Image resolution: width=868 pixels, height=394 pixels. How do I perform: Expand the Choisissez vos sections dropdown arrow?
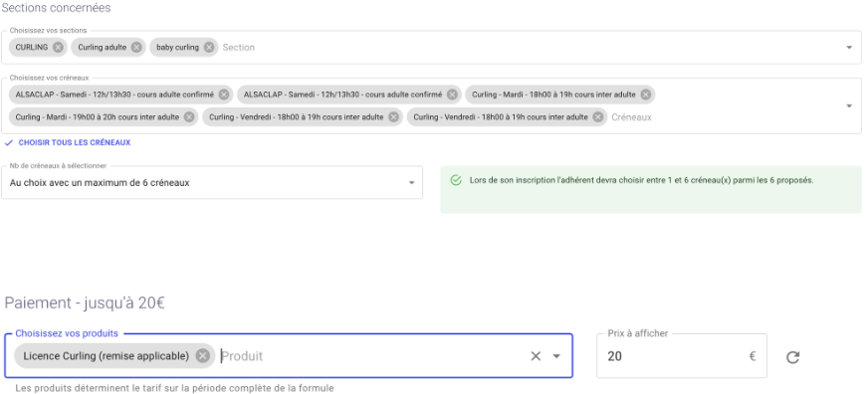[x=849, y=48]
